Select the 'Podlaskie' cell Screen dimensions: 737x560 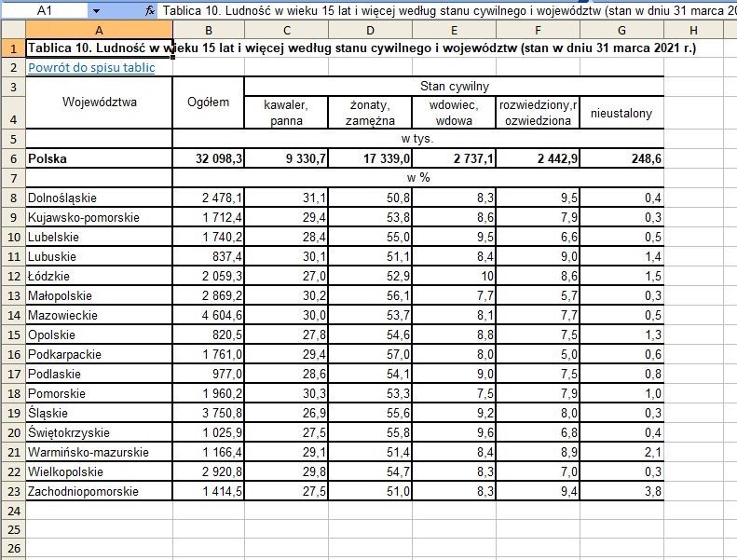[99, 374]
